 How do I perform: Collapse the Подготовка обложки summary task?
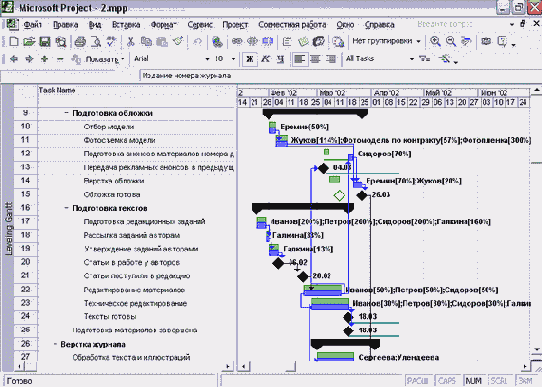[66, 113]
